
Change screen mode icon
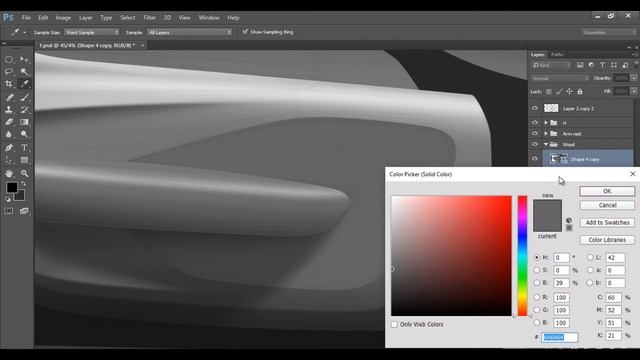pyautogui.click(x=24, y=211)
